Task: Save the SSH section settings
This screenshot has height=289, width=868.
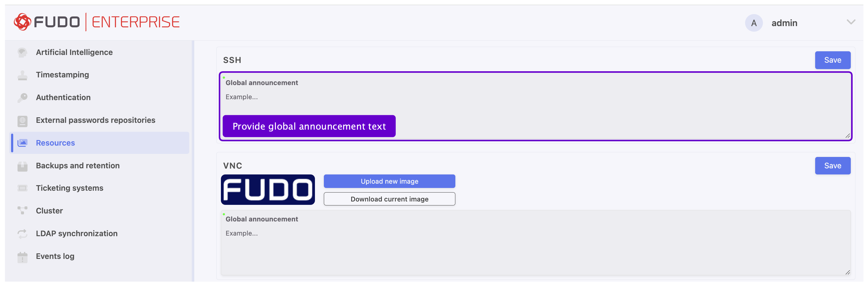Action: (832, 60)
